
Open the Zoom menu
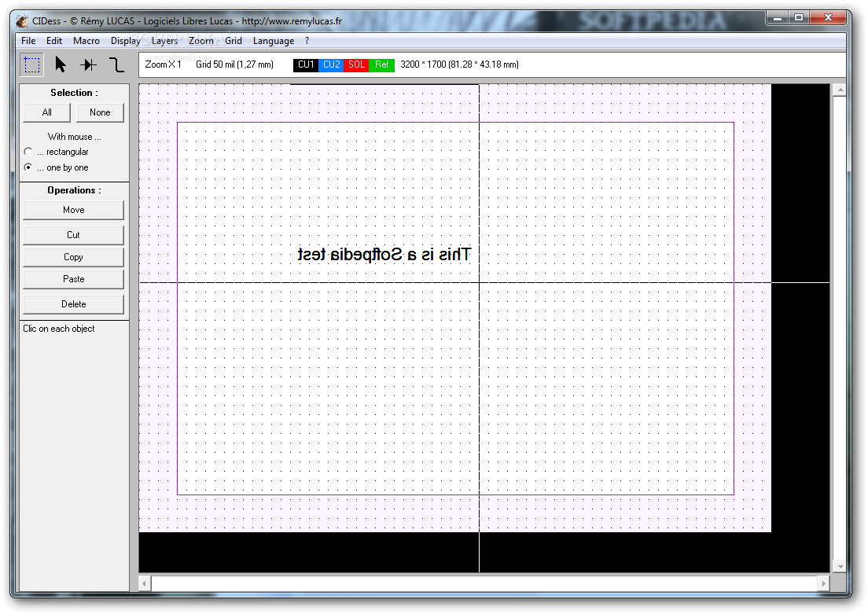[200, 40]
